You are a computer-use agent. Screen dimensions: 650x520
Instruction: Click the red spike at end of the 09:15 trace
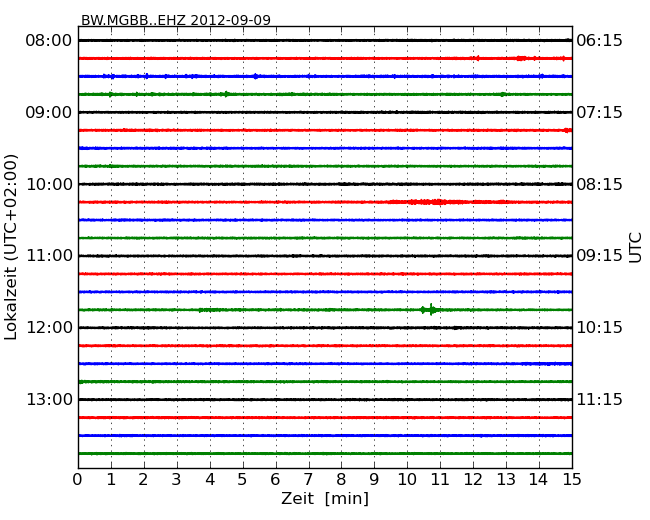point(568,130)
